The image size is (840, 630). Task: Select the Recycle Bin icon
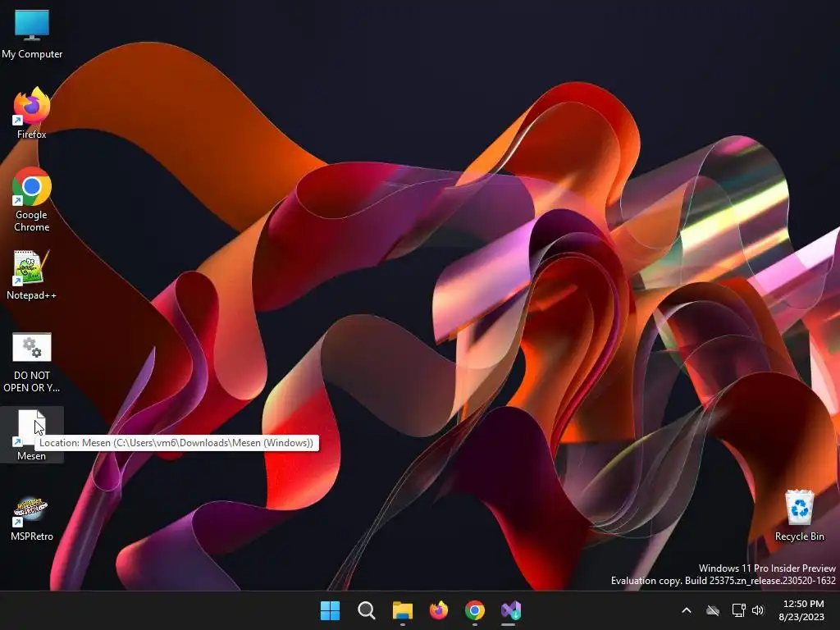[799, 516]
